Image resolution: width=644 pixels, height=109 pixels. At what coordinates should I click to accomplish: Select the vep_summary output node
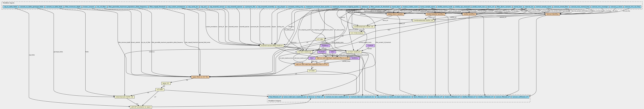pos(382,97)
